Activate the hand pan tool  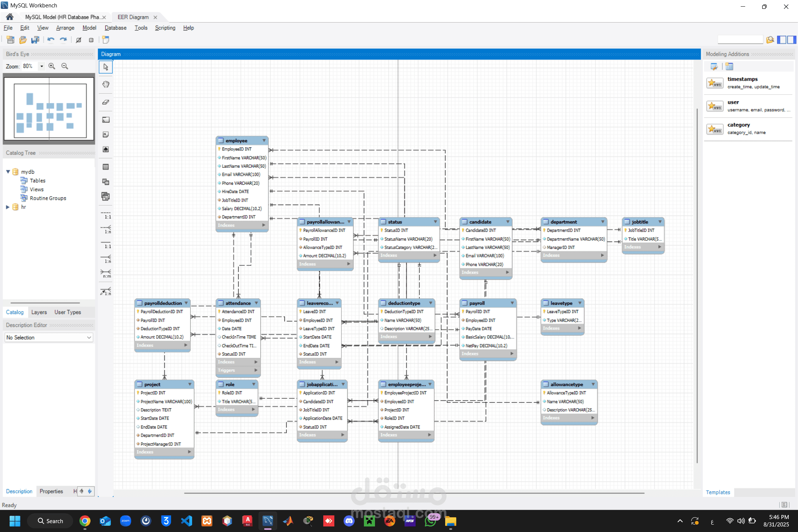[106, 84]
